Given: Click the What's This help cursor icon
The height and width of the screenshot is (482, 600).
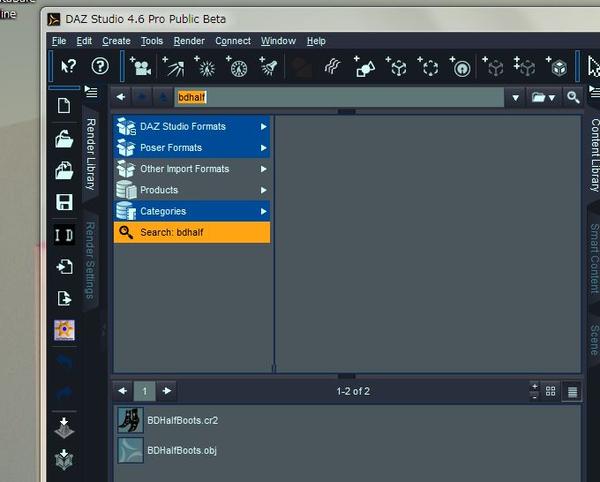Looking at the screenshot, I should coord(68,67).
